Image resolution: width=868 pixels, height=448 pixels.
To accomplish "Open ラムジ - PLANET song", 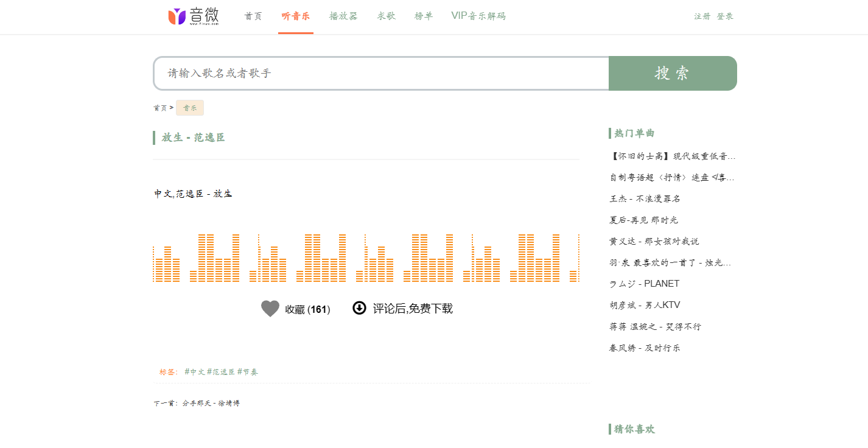I will tap(644, 284).
